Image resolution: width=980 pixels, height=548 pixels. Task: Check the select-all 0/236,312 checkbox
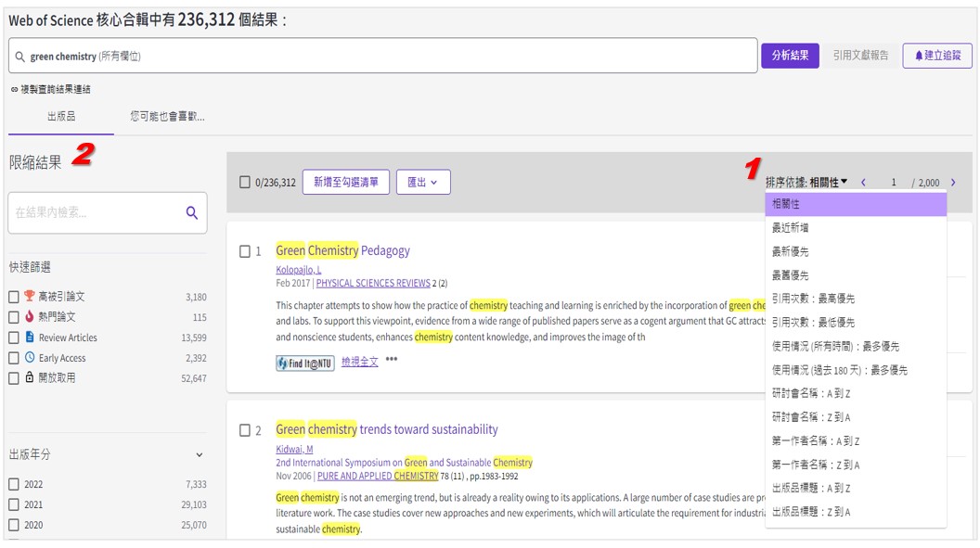(x=245, y=183)
